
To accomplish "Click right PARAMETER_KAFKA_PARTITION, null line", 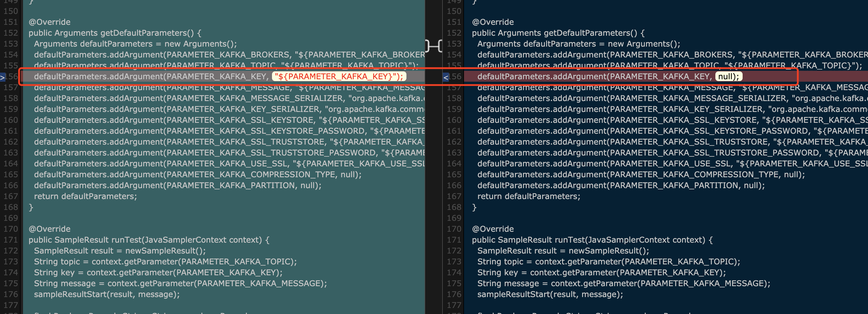I will 621,185.
